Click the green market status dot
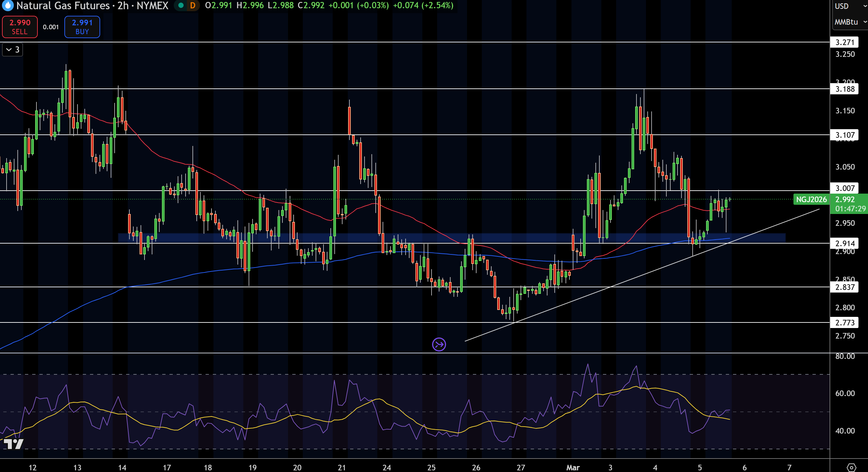 click(181, 5)
